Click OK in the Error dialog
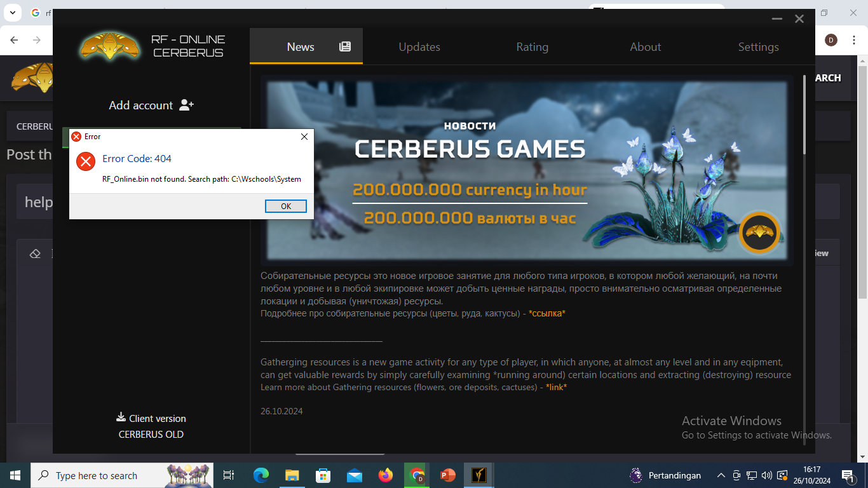 click(286, 206)
